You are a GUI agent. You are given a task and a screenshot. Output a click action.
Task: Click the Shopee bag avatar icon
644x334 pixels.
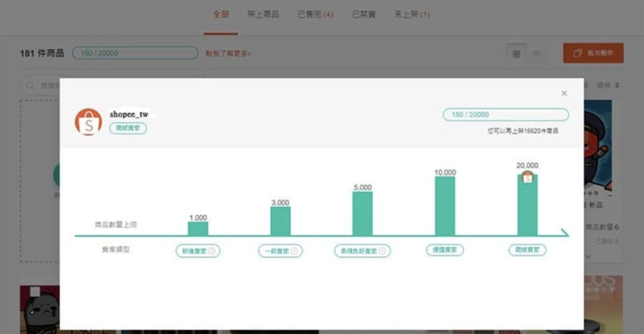coord(88,122)
